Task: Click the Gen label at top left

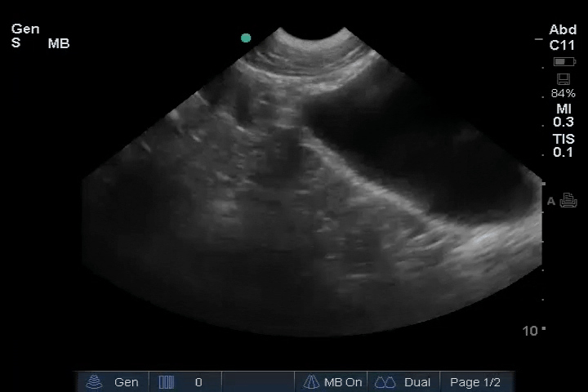Action: (24, 29)
